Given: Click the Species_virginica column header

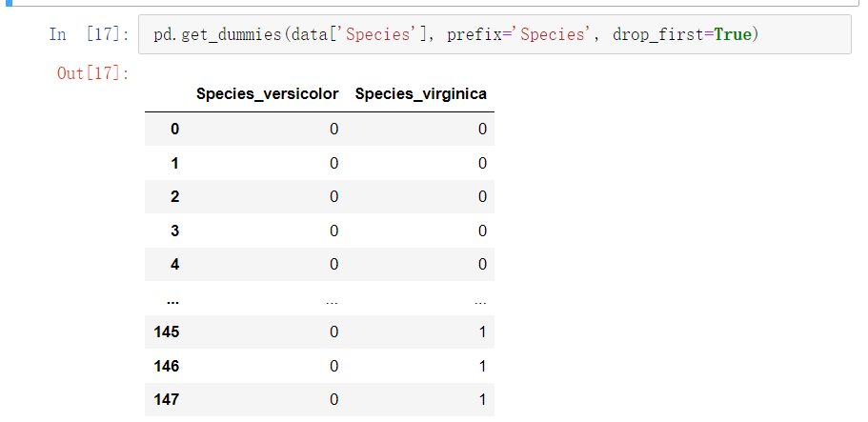Looking at the screenshot, I should pyautogui.click(x=420, y=94).
